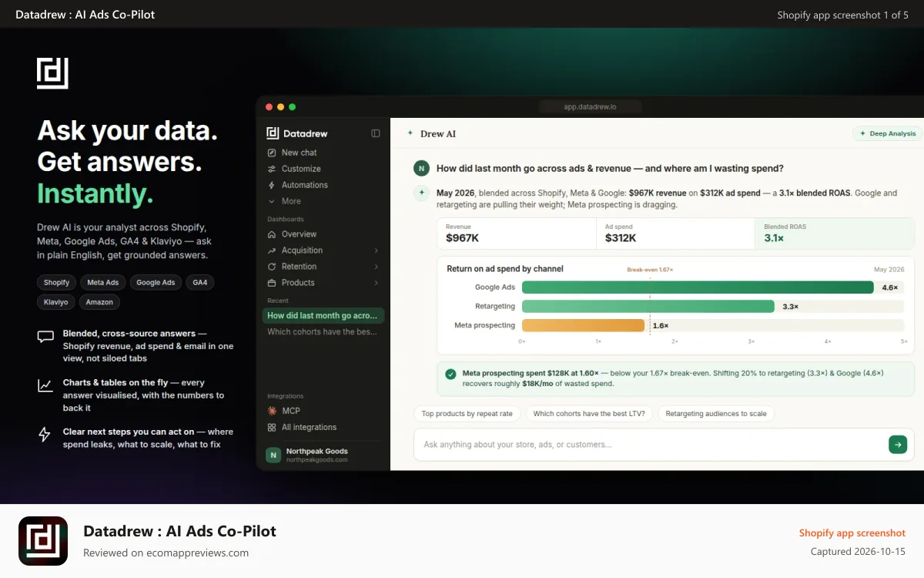The width and height of the screenshot is (924, 578).
Task: Click the GA4 source tag
Action: (200, 283)
